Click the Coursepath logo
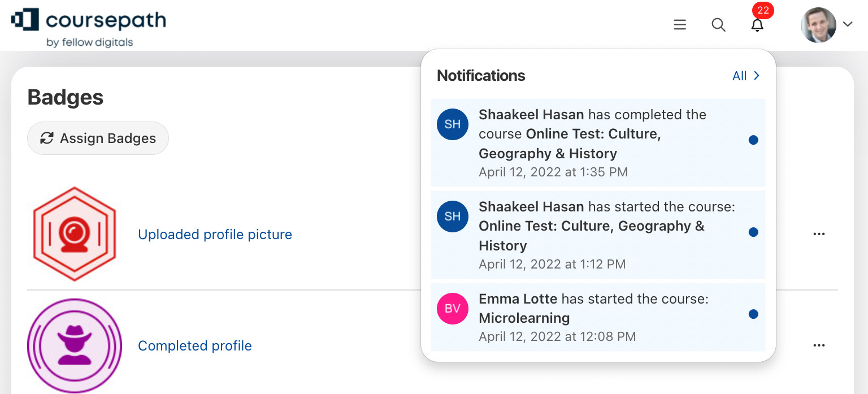 (x=89, y=27)
